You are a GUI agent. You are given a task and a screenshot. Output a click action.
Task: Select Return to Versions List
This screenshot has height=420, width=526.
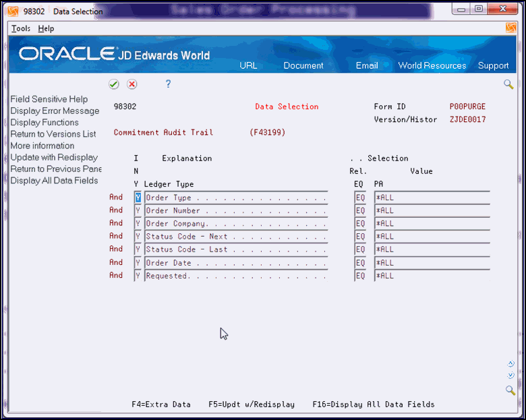(53, 134)
